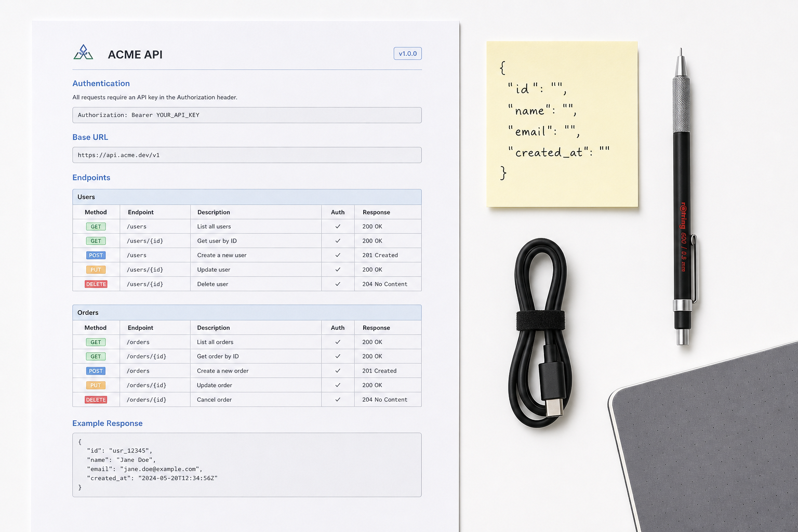Click the GET badge in Get user by ID row
798x532 pixels.
pyautogui.click(x=96, y=241)
